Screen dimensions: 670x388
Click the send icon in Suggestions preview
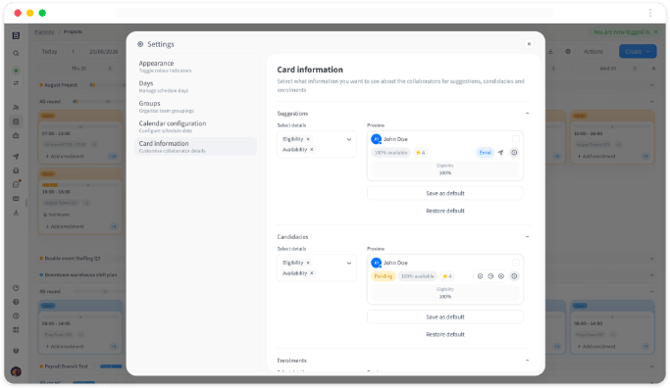(501, 153)
